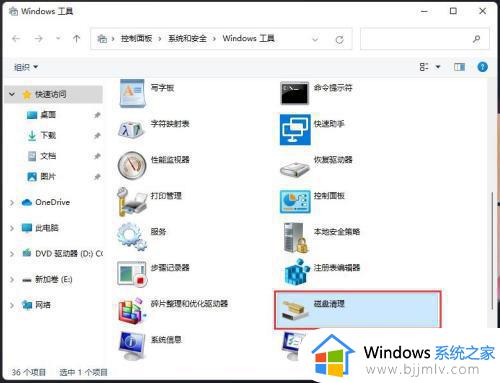Click the change view layout icon
The image size is (500, 383).
424,67
